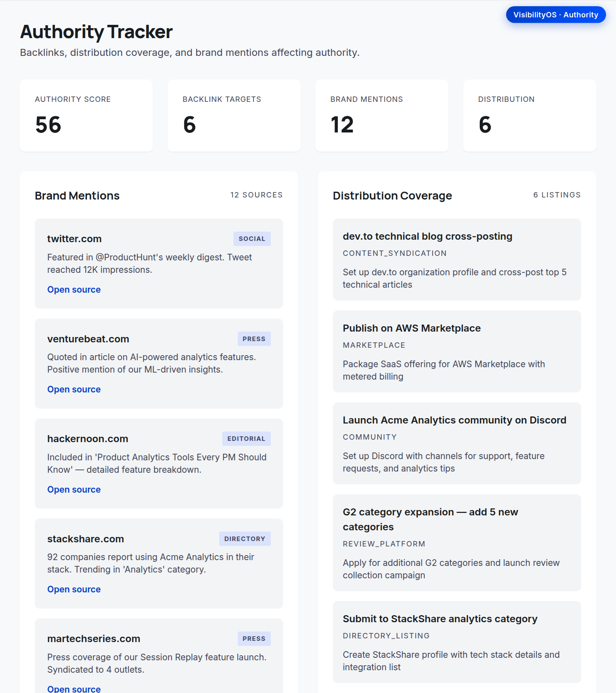The image size is (616, 693).
Task: Click the ProductHunt weekly digest description
Action: (149, 264)
